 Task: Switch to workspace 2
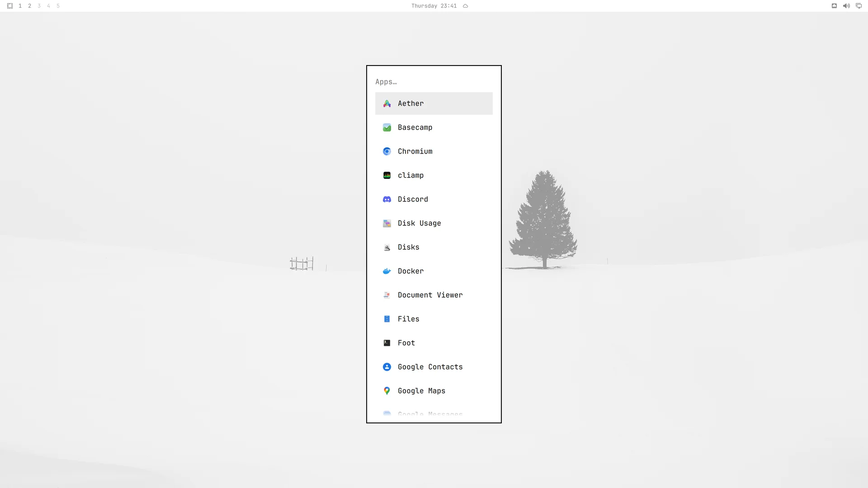point(29,6)
